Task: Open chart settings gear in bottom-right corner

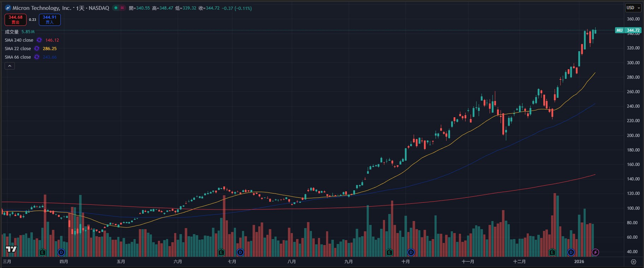Action: [x=633, y=262]
